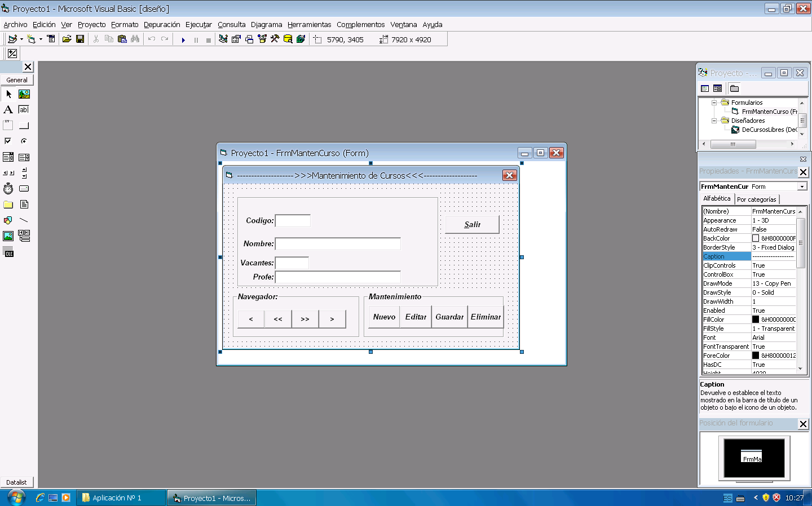Viewport: 812px width, 506px height.
Task: Collapse the Formularios tree node
Action: point(714,103)
